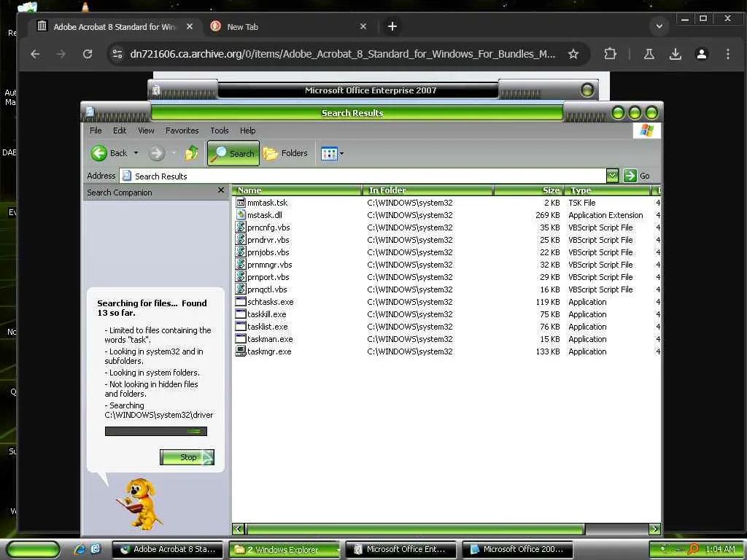The width and height of the screenshot is (747, 560).
Task: Select the taskmgr.exe application icon
Action: pyautogui.click(x=241, y=351)
